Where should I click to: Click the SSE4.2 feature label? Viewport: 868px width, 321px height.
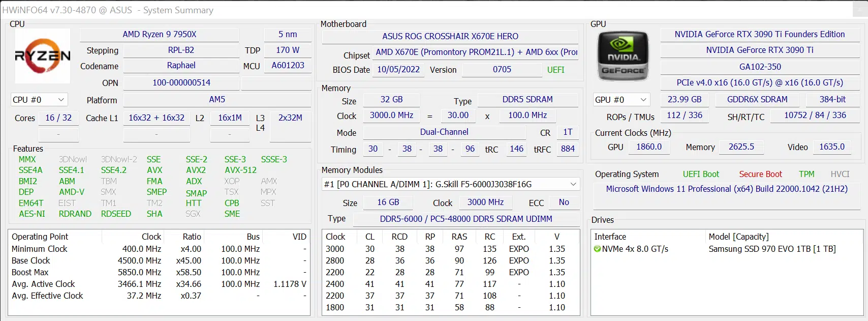point(113,170)
